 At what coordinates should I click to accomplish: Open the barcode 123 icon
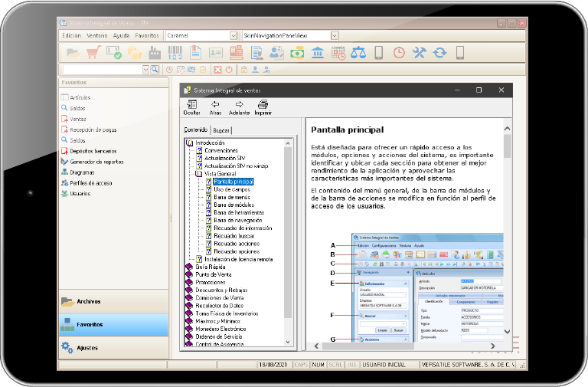[x=175, y=53]
